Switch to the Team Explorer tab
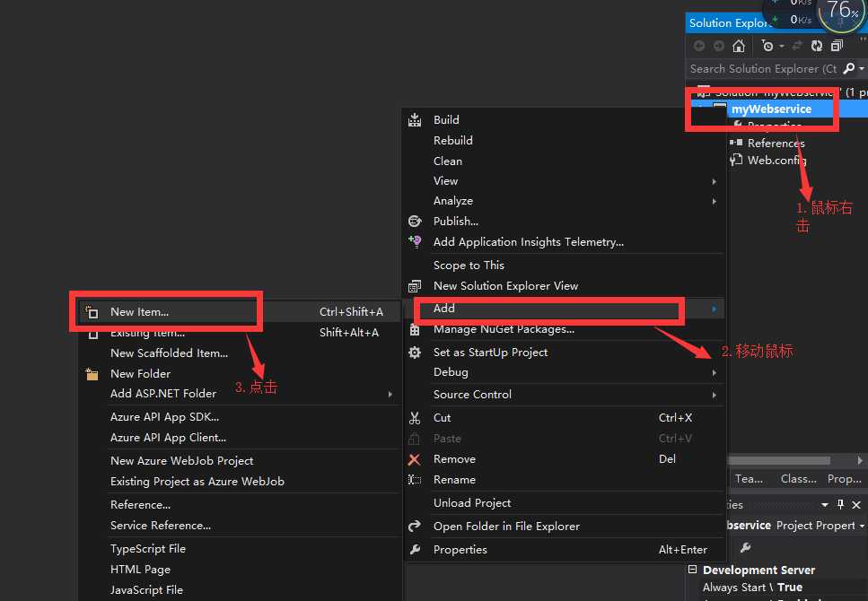 tap(749, 479)
